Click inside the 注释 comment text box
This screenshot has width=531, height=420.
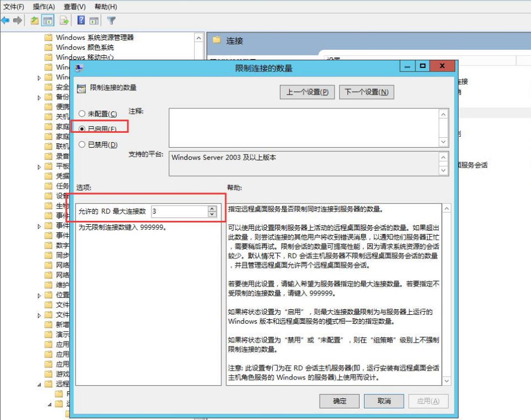303,127
